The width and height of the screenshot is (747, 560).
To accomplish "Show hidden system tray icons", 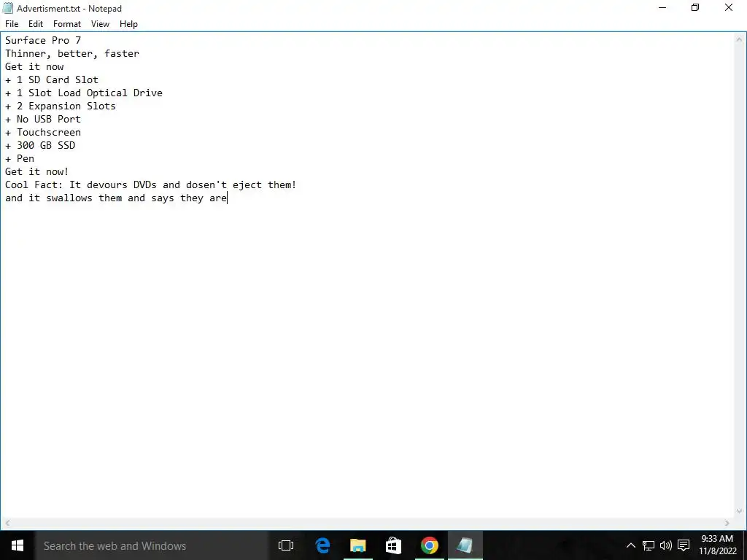I will pyautogui.click(x=631, y=545).
